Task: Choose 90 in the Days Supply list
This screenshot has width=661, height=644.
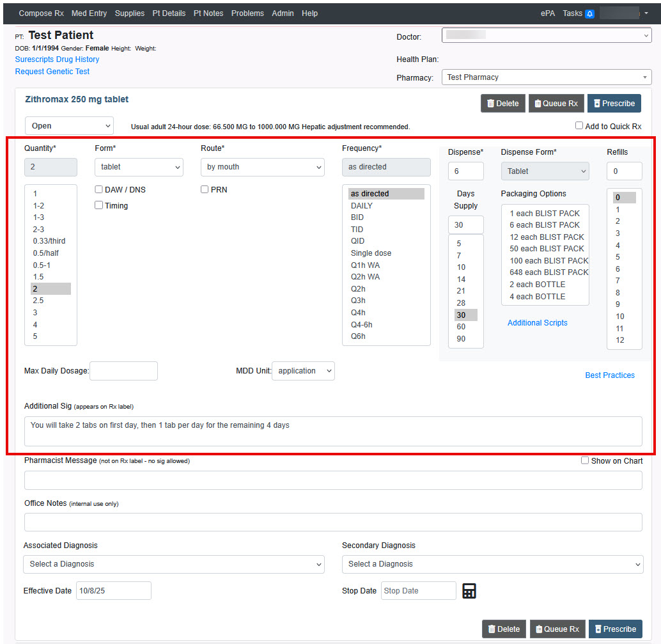Action: (x=461, y=339)
